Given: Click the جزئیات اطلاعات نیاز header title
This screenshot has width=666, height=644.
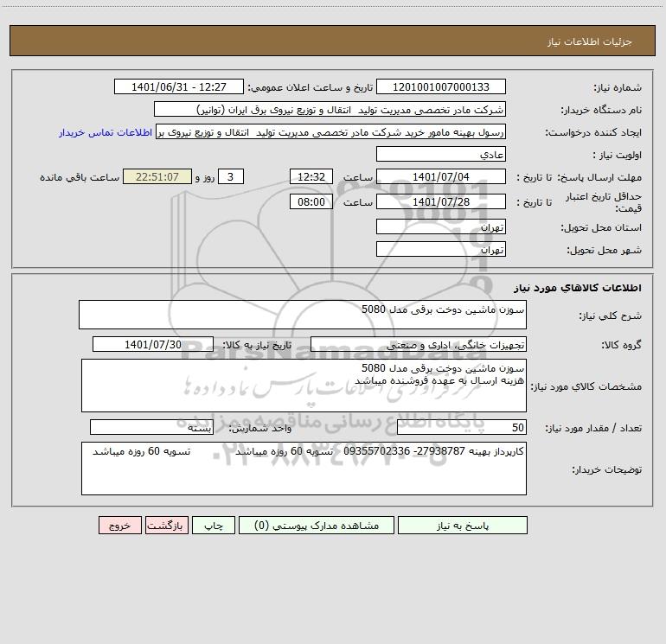Looking at the screenshot, I should 590,41.
